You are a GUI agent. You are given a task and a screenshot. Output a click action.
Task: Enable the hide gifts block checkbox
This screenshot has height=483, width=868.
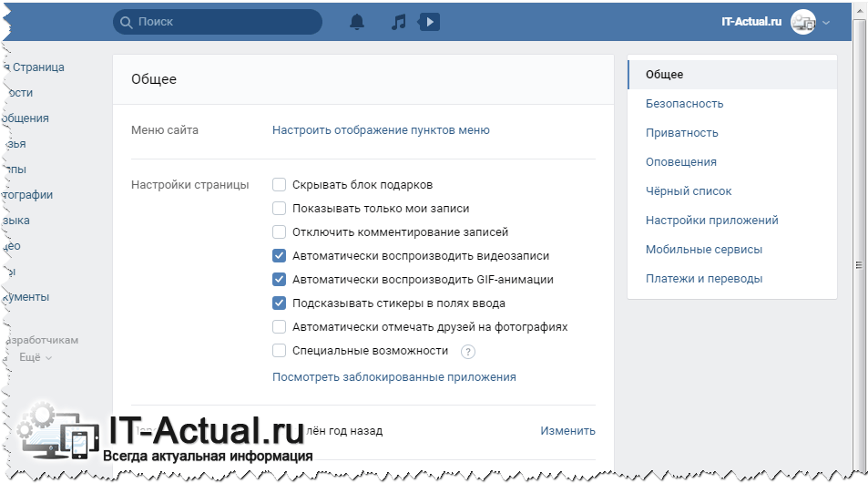pos(280,185)
